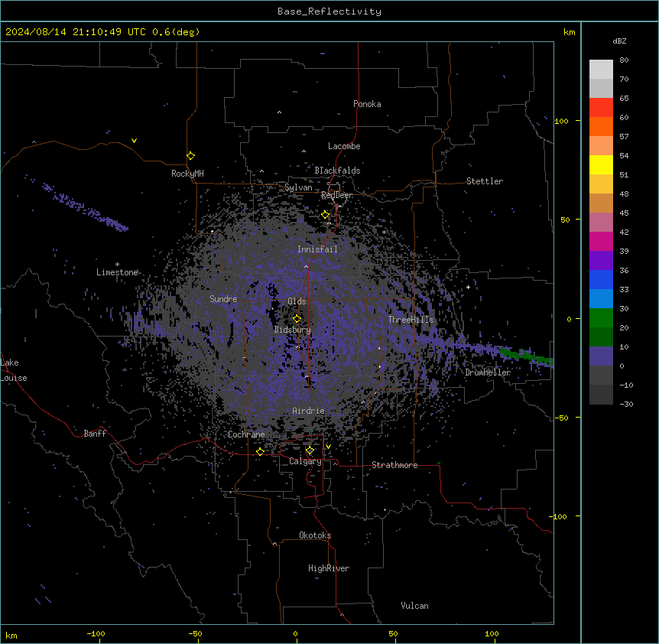
Task: Click the Okotoks city label
Action: point(315,535)
